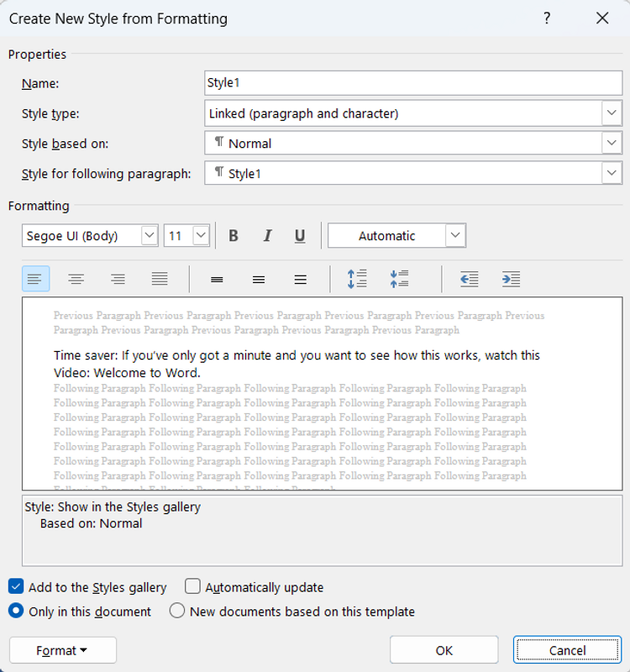
Task: Open Style type dropdown
Action: 612,113
